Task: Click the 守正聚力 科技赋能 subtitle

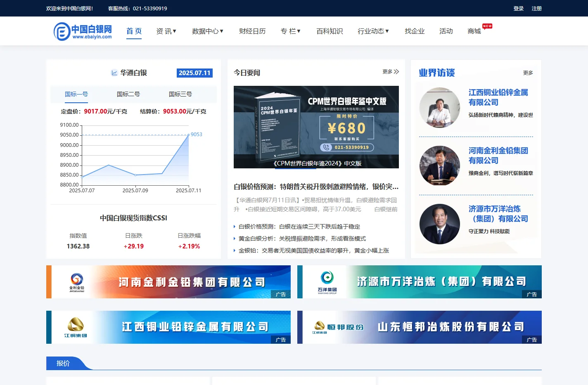Action: (x=489, y=231)
